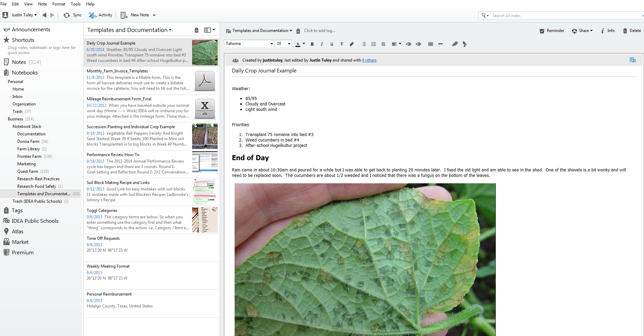Image resolution: width=644 pixels, height=336 pixels.
Task: Open the Monthly_Farm_Invoice_Templates note
Action: 152,80
